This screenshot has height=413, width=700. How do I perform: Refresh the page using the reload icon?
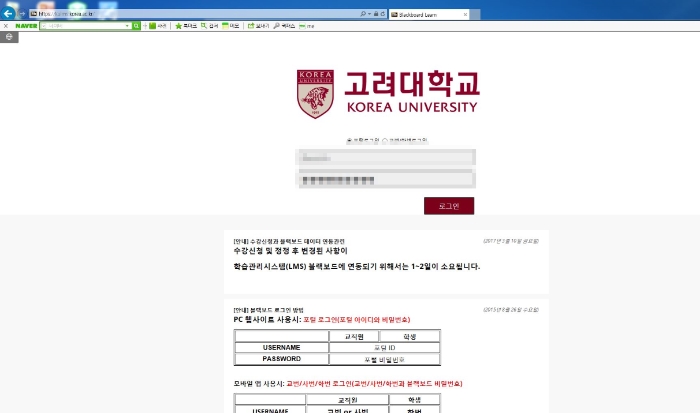(x=383, y=14)
